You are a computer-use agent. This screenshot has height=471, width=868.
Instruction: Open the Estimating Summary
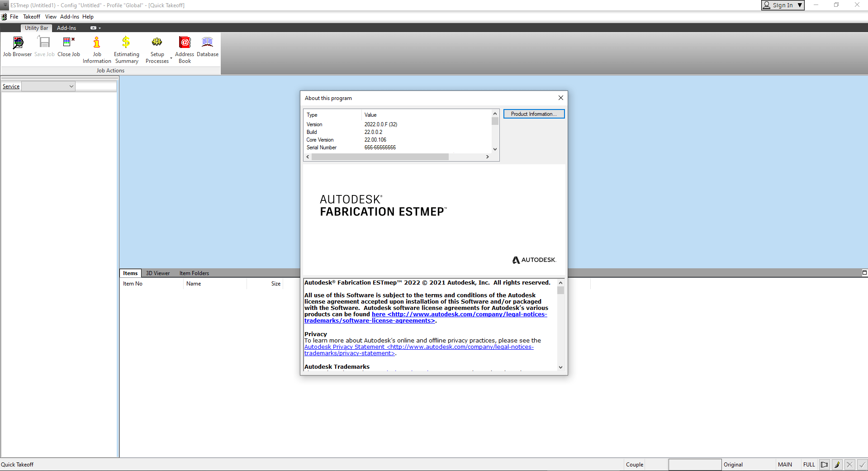pos(127,50)
